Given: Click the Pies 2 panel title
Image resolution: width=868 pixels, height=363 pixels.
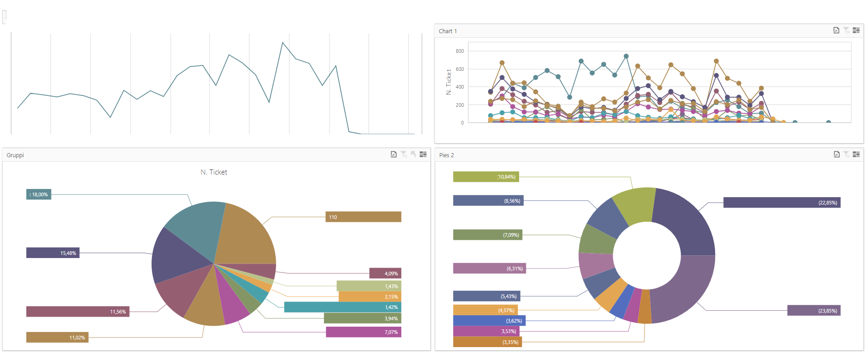Looking at the screenshot, I should pos(446,155).
